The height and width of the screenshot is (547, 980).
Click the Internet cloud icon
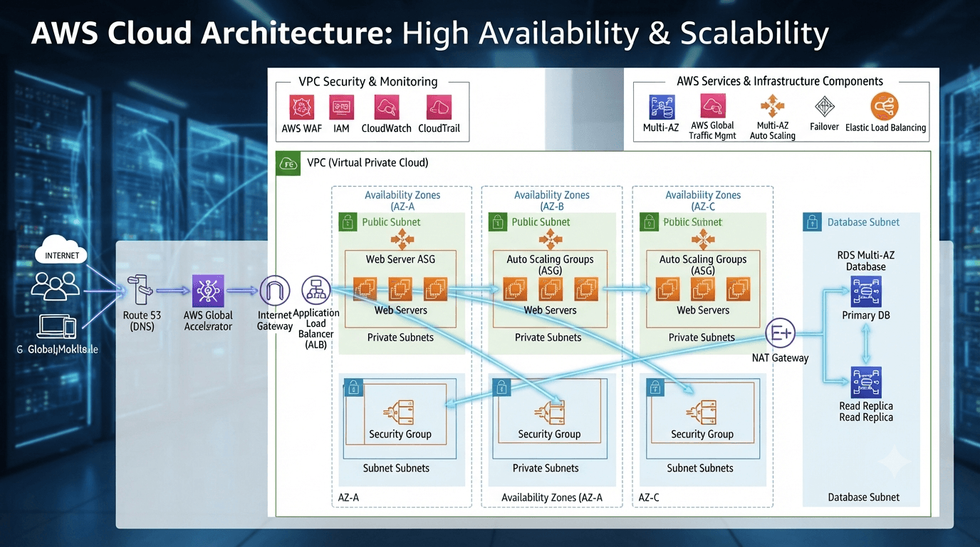(x=63, y=251)
